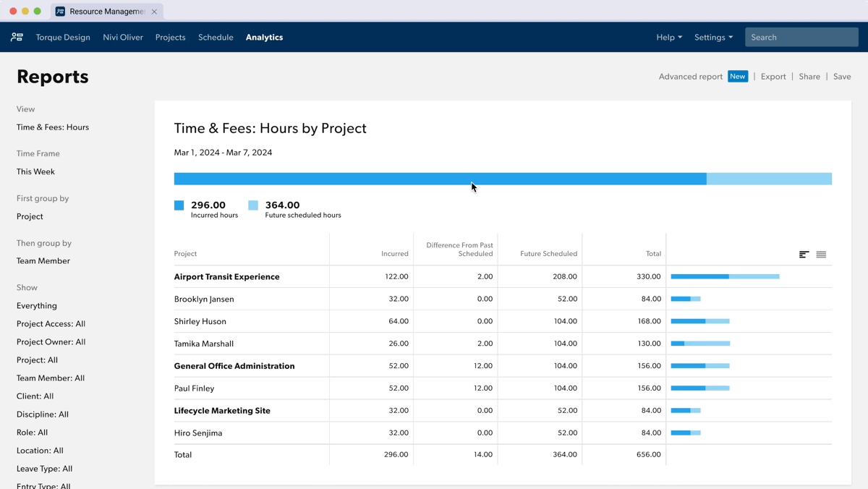868x489 pixels.
Task: Click the 656.00 grand total value
Action: pyautogui.click(x=648, y=455)
